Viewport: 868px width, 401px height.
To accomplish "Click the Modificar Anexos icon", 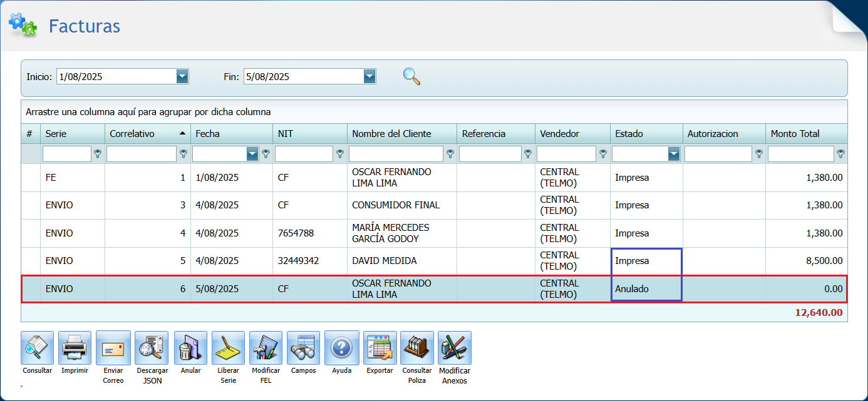I will tap(454, 348).
